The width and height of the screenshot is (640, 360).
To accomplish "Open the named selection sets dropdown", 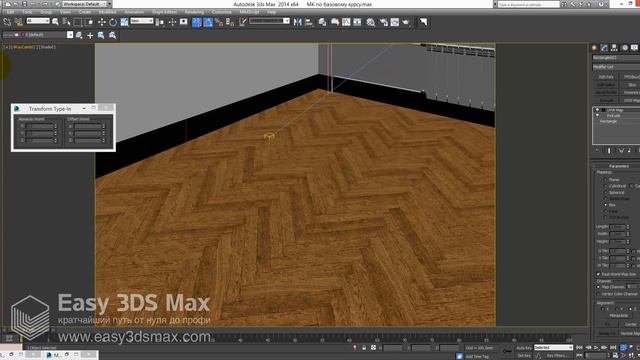I will (269, 21).
